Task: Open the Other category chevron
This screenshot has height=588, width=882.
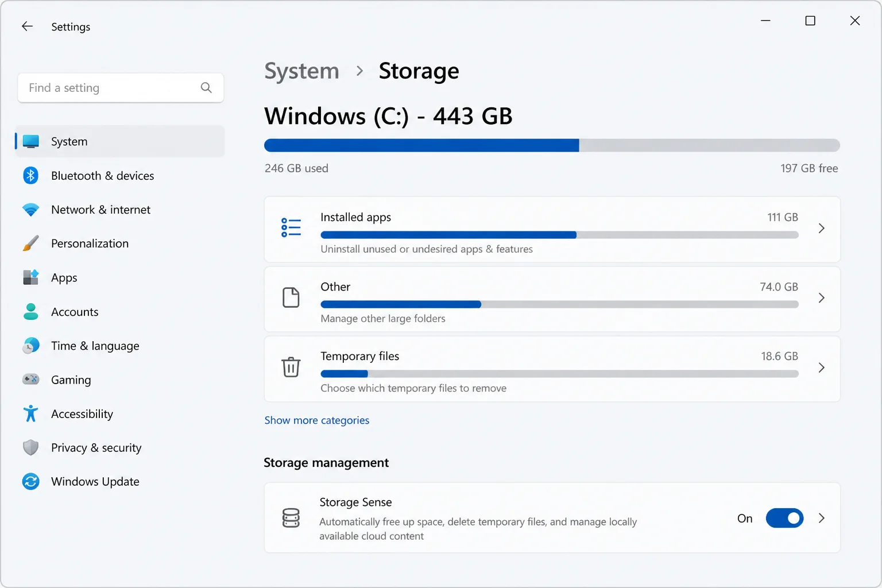Action: pos(822,298)
